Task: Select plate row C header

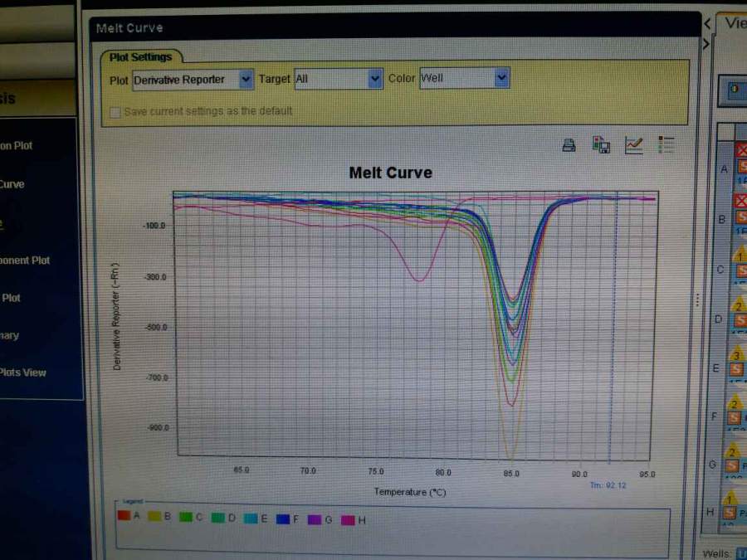Action: (x=720, y=270)
